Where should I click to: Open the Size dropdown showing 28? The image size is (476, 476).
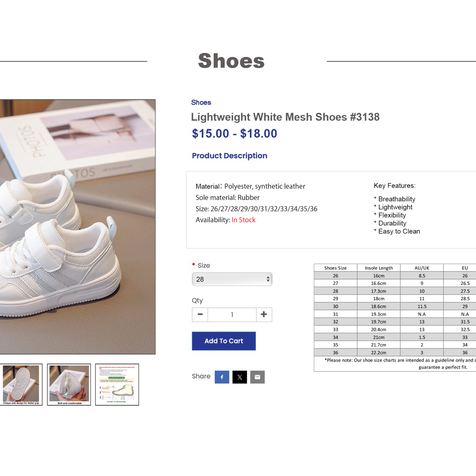232,279
